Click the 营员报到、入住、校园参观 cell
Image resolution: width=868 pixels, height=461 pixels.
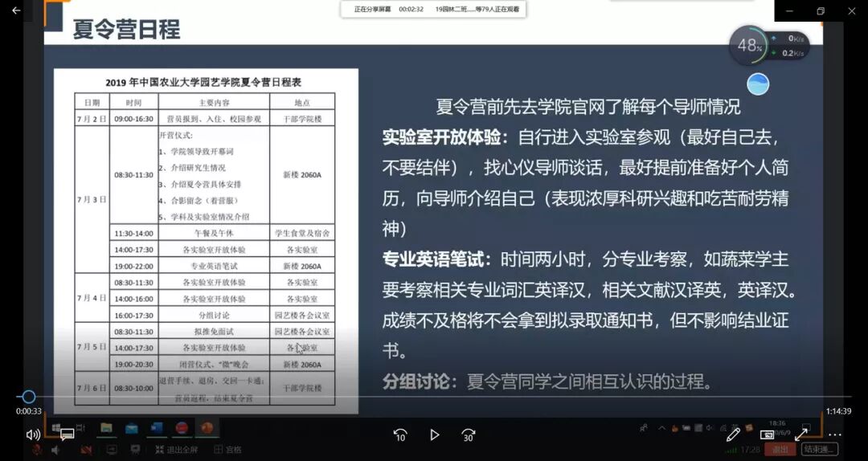(214, 118)
